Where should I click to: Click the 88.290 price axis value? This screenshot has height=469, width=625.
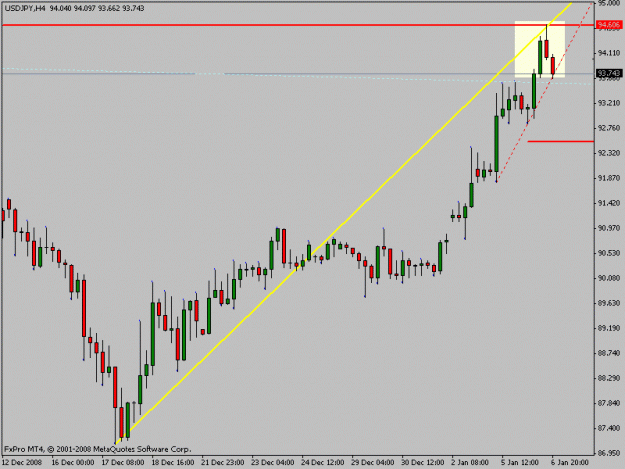[x=609, y=378]
